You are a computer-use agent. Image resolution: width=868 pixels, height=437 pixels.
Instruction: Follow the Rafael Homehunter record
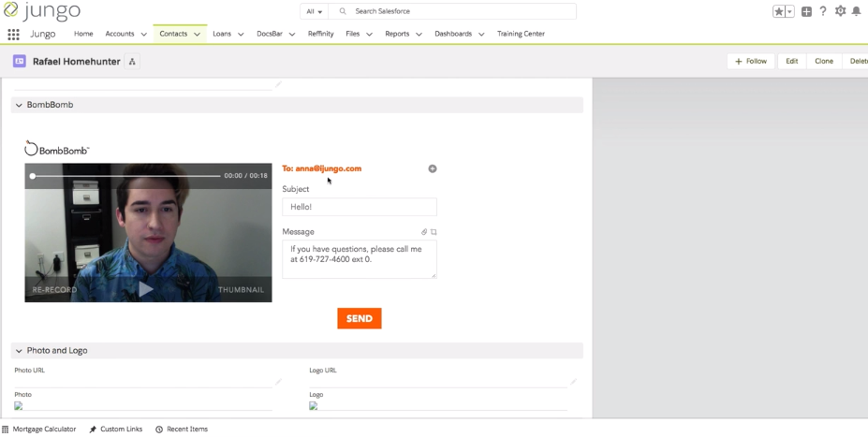751,62
